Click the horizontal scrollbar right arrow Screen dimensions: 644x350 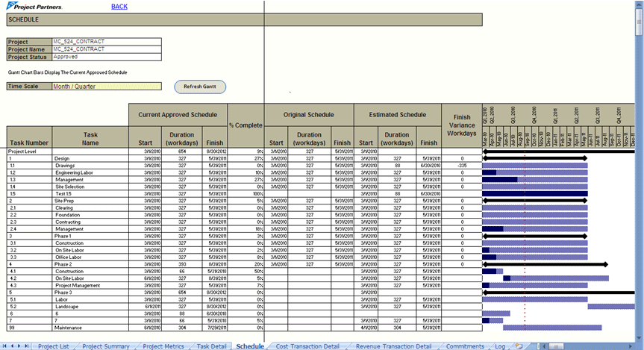pos(631,346)
